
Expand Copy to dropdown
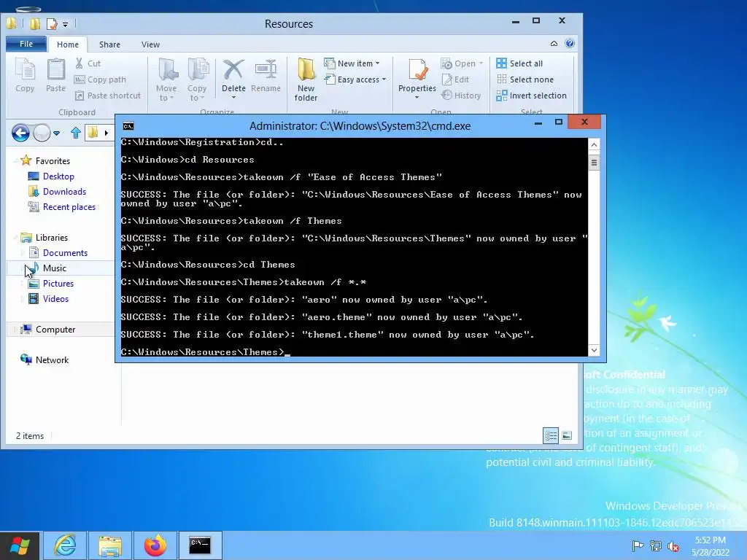click(197, 98)
